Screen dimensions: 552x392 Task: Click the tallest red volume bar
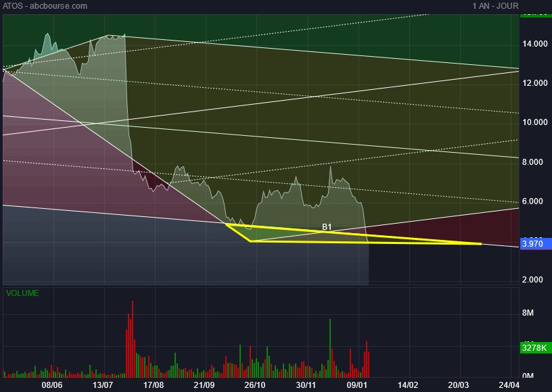tap(133, 339)
